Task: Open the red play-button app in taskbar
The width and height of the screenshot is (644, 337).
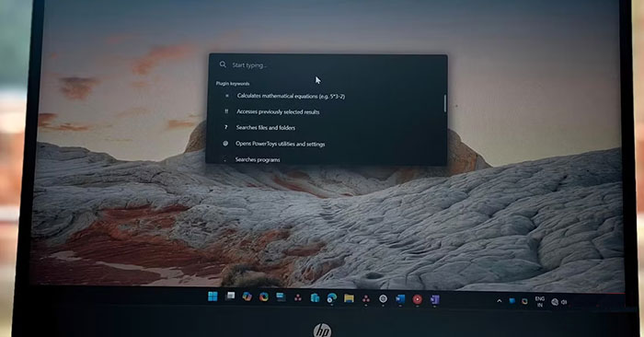Action: 418,299
